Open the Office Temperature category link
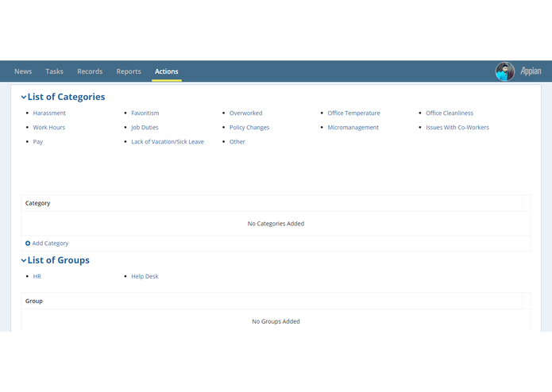Viewport: 552px width, 392px height. 353,113
